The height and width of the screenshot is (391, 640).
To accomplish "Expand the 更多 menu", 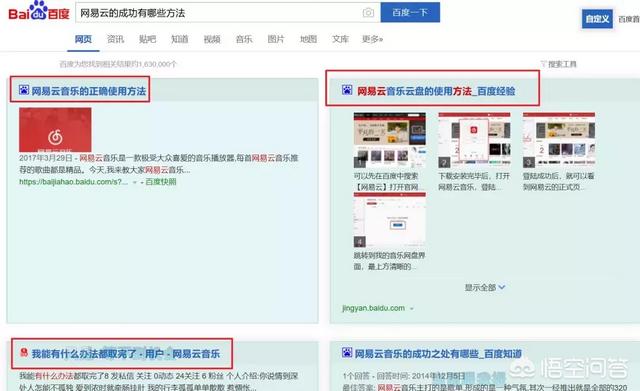I will click(x=372, y=39).
